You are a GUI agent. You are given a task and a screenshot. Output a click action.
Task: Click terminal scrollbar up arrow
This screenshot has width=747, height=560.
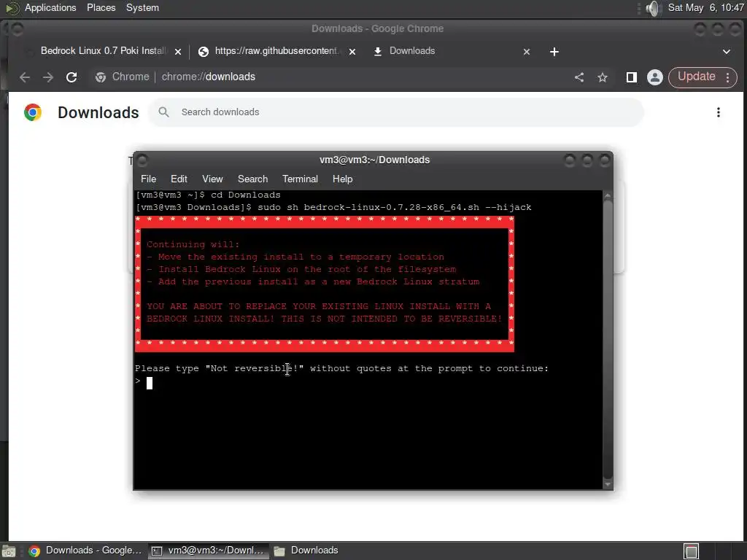tap(608, 195)
